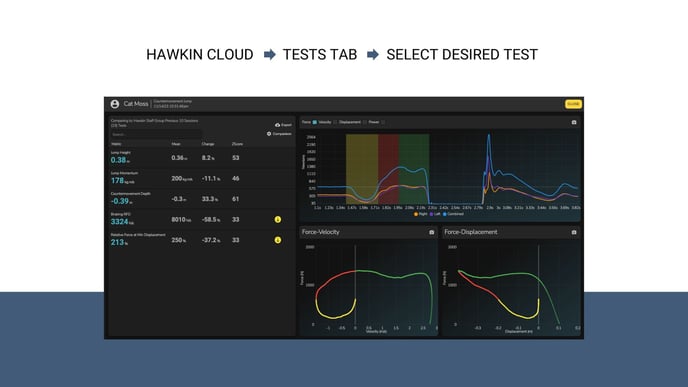This screenshot has width=688, height=387.
Task: Click the ZScore value 46
Action: 236,179
